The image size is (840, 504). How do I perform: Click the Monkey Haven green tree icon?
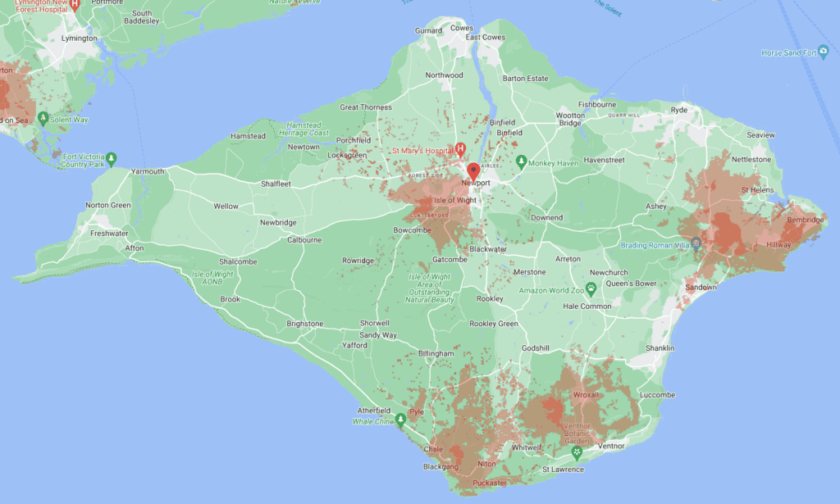(x=520, y=161)
